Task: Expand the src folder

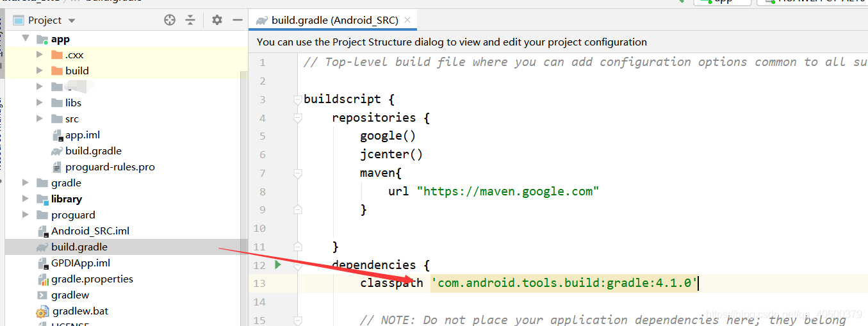Action: (40, 118)
